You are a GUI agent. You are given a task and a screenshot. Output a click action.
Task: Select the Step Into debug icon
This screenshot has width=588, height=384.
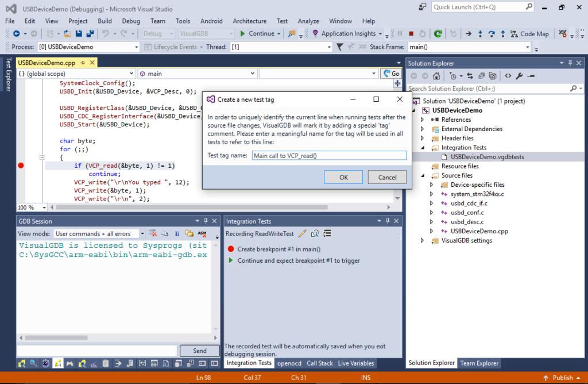[481, 33]
